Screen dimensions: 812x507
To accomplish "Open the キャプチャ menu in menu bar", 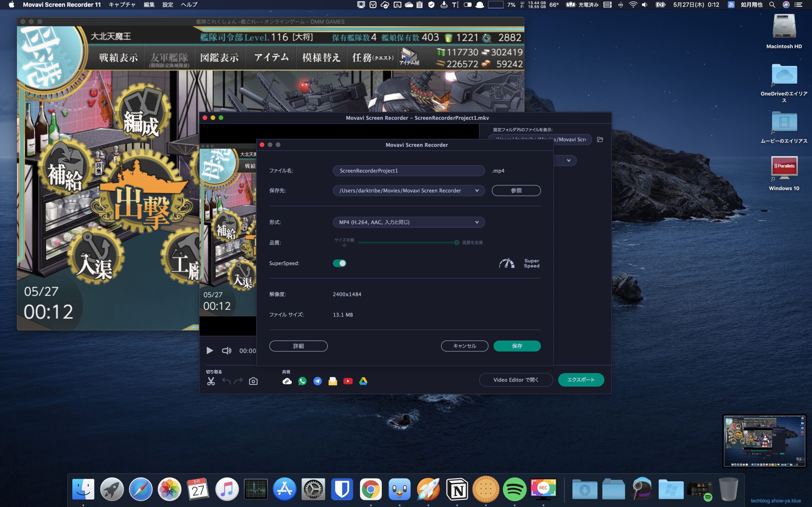I will tap(122, 5).
